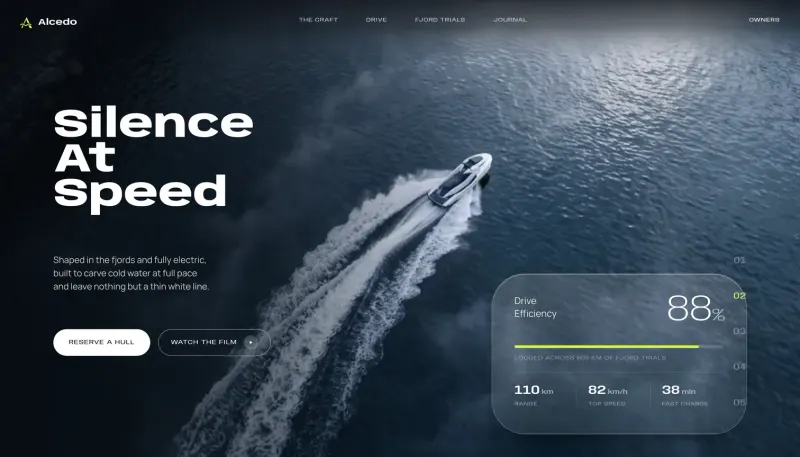Click the Reserve a Hull button
800x457 pixels.
click(x=102, y=342)
